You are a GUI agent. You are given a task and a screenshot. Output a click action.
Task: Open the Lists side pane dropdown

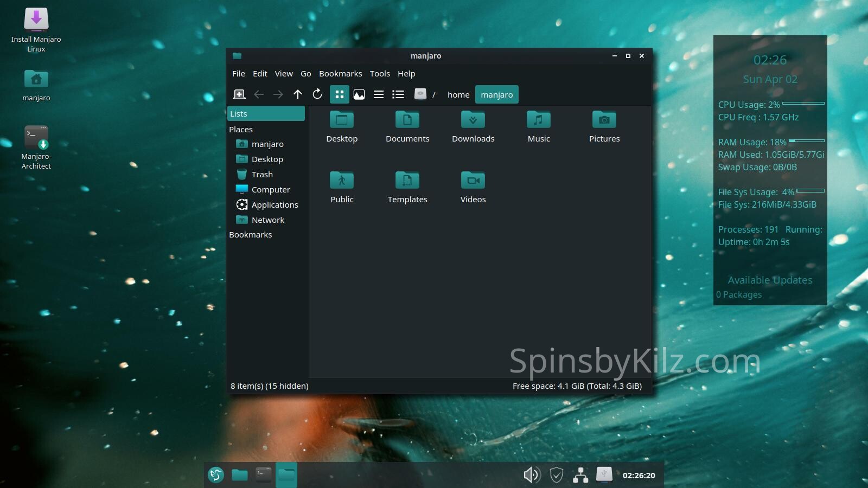coord(266,113)
